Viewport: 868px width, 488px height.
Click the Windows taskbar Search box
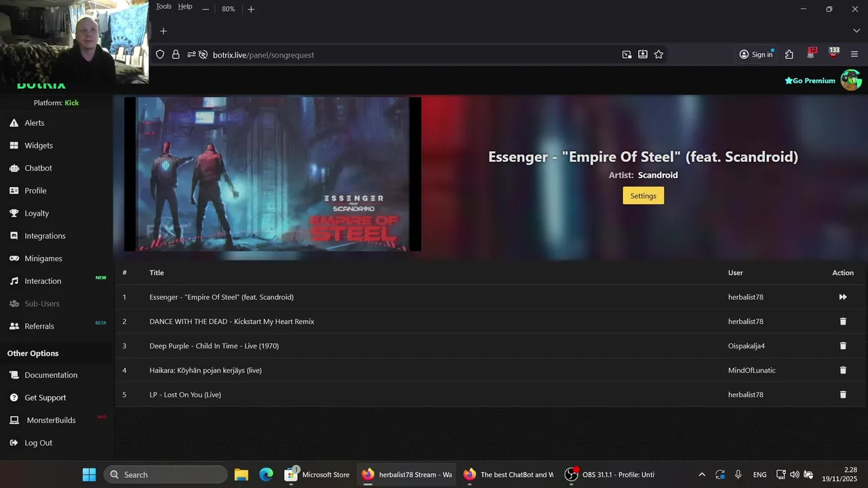click(x=165, y=474)
